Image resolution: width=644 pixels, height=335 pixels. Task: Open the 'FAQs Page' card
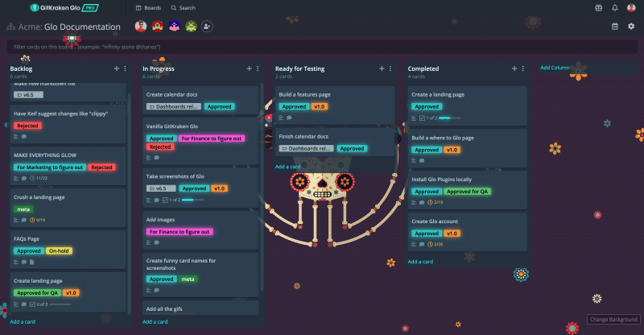pos(68,250)
